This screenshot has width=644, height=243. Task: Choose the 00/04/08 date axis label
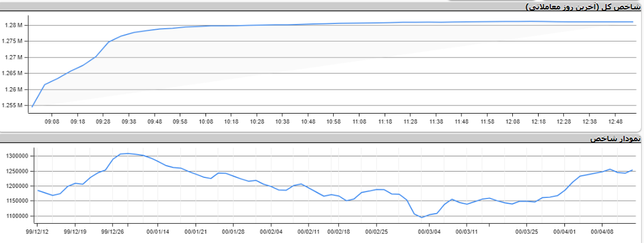pos(602,231)
